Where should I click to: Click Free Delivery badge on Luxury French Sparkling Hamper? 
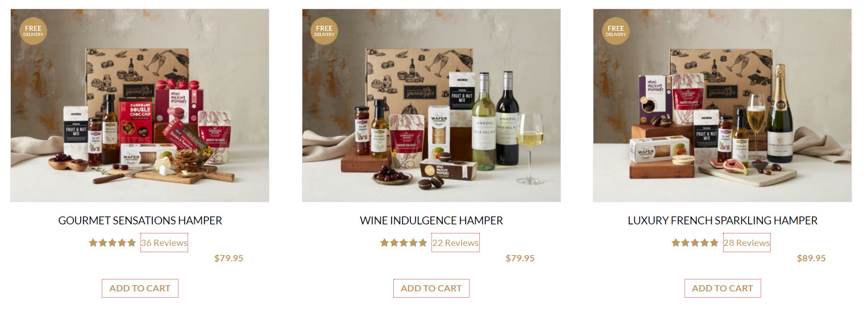click(x=616, y=31)
